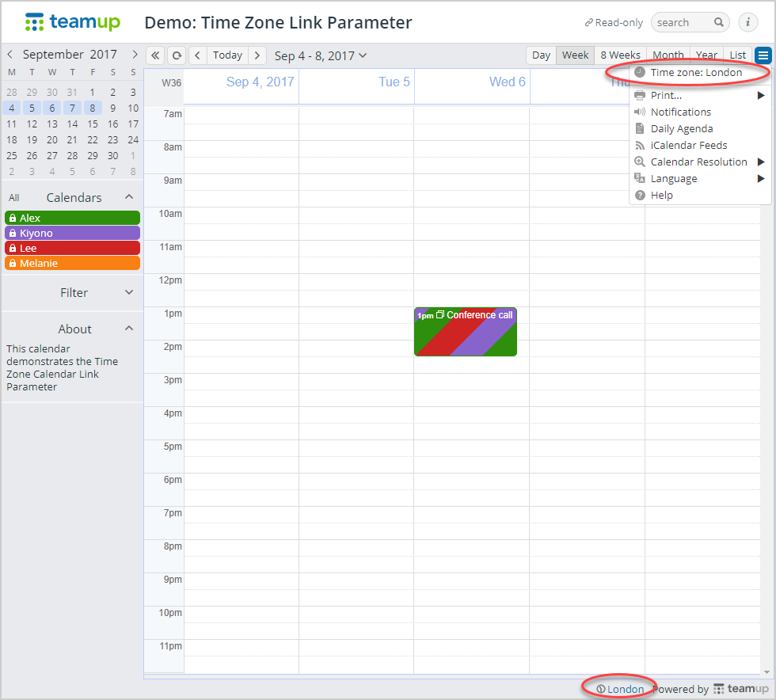The height and width of the screenshot is (700, 776).
Task: Click the scrollbar down arrow in the calendar grid
Action: (x=766, y=671)
